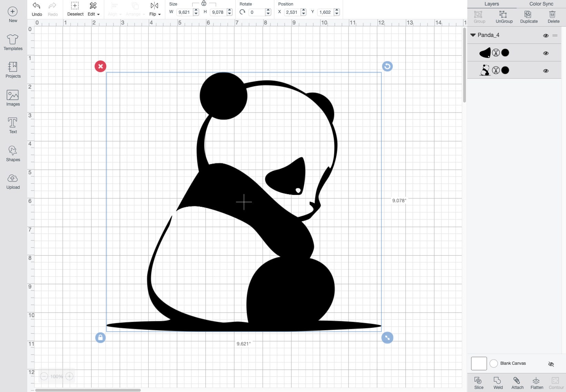Screen dimensions: 566x392
Task: Hide the Panda_4 layer group
Action: [546, 36]
